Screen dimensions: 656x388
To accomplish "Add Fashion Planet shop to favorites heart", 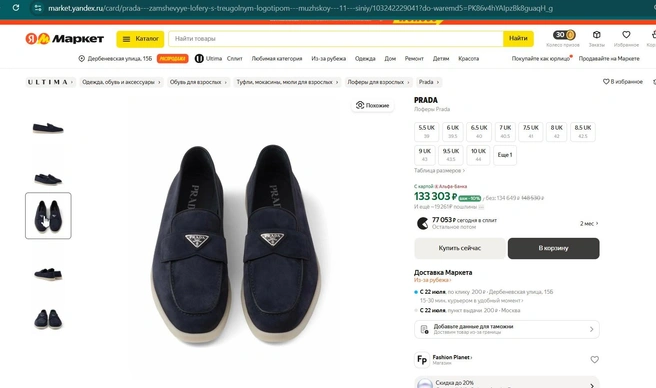I will pyautogui.click(x=594, y=360).
